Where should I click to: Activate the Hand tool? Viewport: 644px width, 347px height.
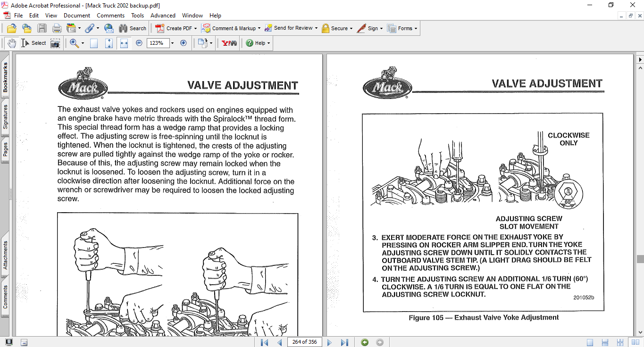[11, 43]
